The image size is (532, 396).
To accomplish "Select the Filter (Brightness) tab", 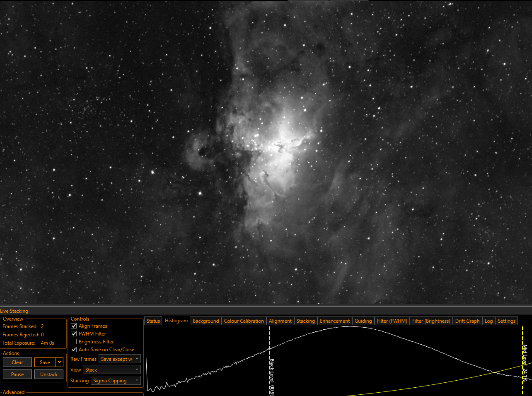I will (431, 321).
